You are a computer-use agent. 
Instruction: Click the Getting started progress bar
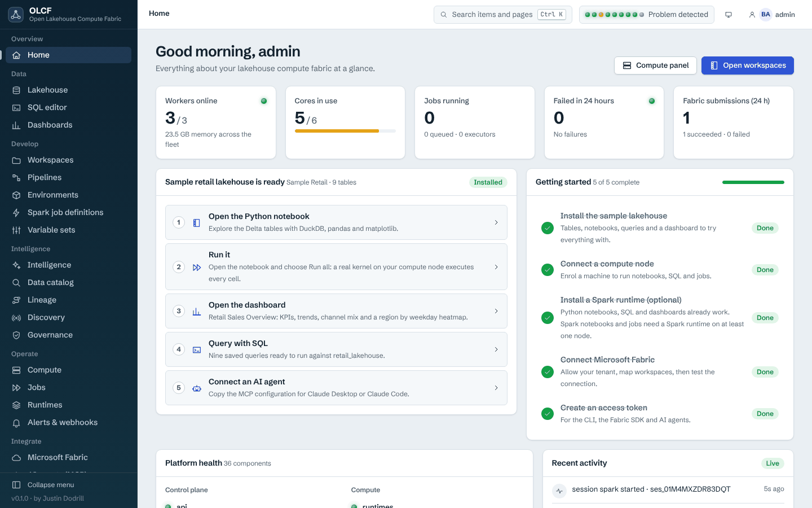point(753,182)
